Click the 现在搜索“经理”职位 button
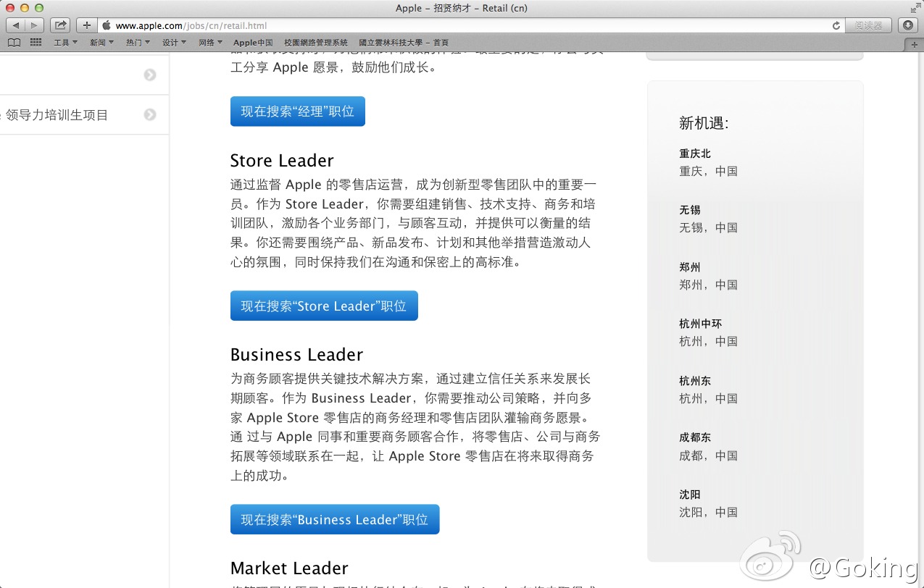 [298, 112]
